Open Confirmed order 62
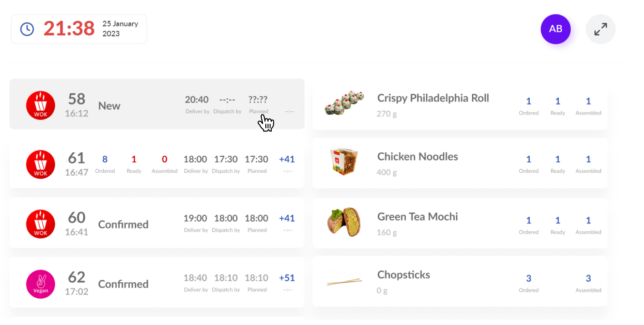The image size is (644, 325). [157, 282]
